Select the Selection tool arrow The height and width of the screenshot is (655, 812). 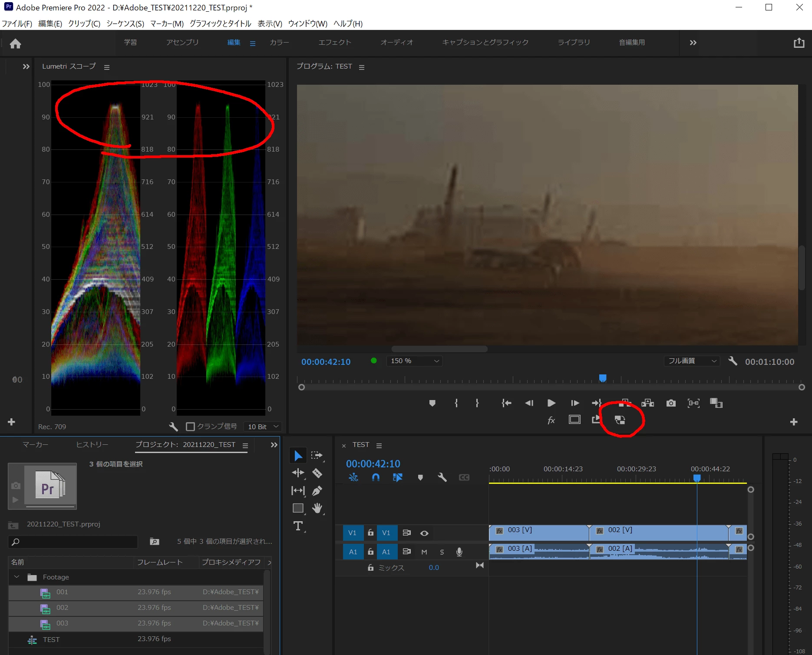[298, 456]
